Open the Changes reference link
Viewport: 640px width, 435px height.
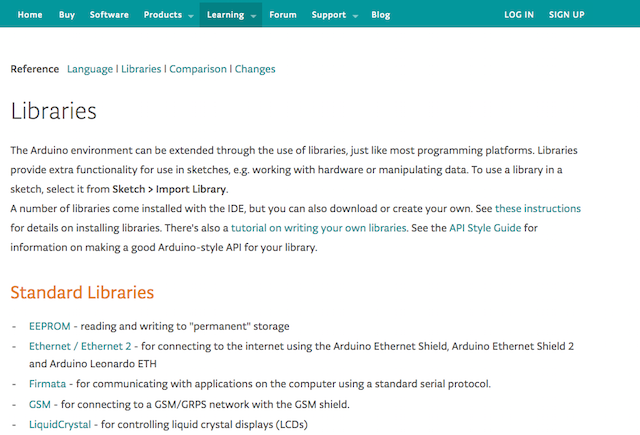pos(255,69)
